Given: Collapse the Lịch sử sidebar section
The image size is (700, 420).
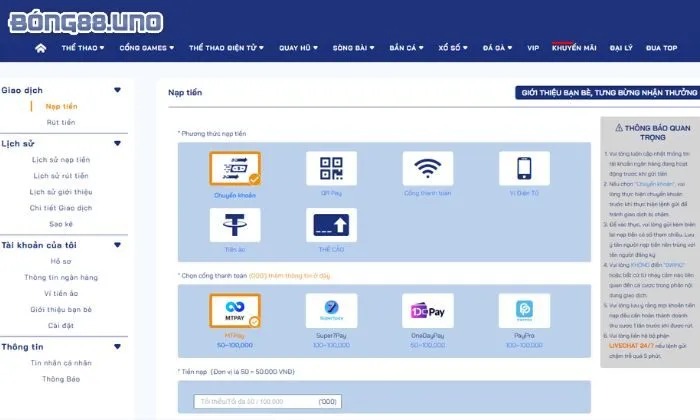Looking at the screenshot, I should 117,144.
